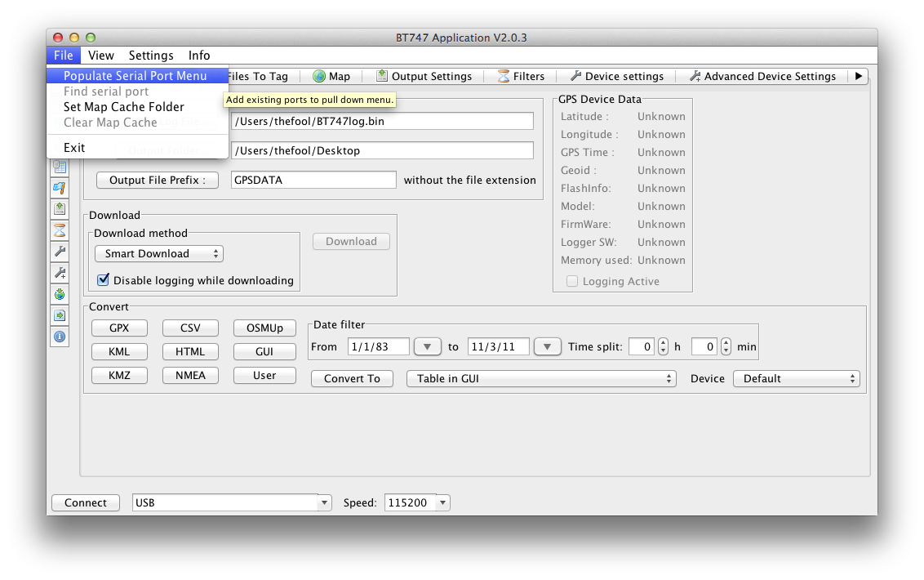Open the View menu
This screenshot has height=580, width=924.
[x=100, y=56]
